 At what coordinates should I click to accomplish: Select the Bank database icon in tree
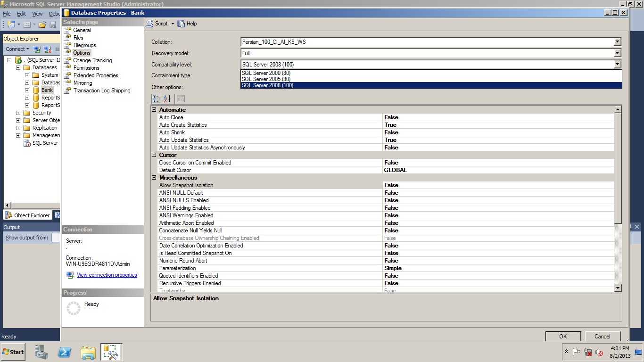pos(36,90)
